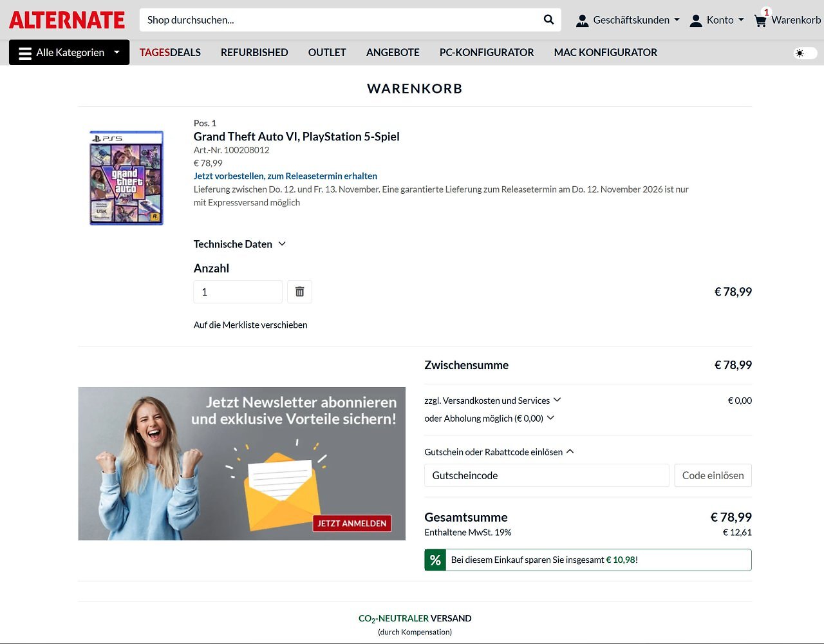Open OUTLET menu item
The image size is (824, 644).
[x=327, y=53]
